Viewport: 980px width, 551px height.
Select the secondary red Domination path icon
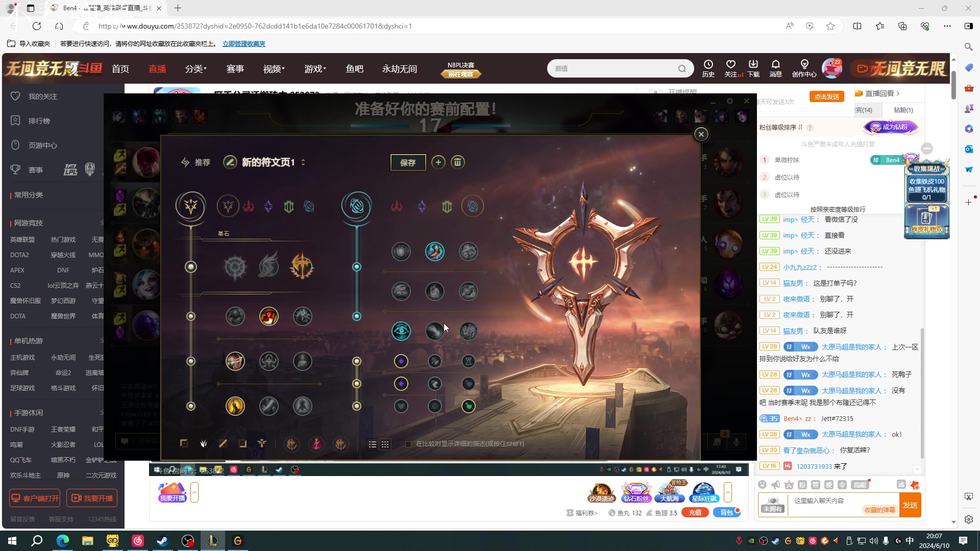(397, 206)
